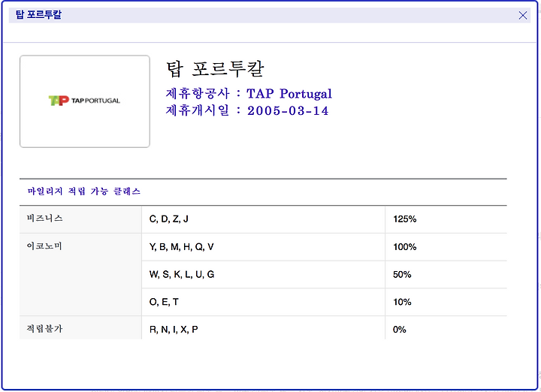Click the 제휴항공사 : TAP Portugal line
The image size is (541, 392).
249,93
